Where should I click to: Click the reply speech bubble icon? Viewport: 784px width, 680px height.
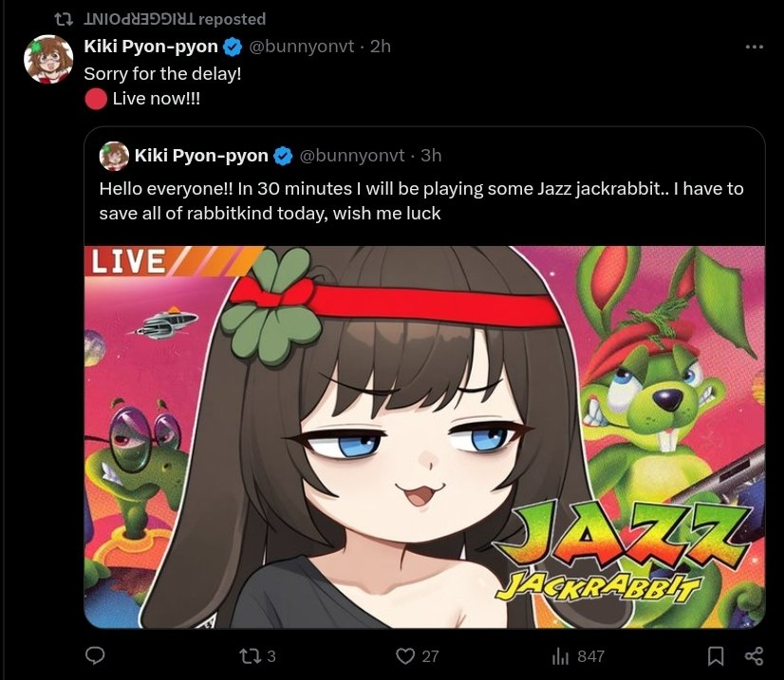[95, 656]
